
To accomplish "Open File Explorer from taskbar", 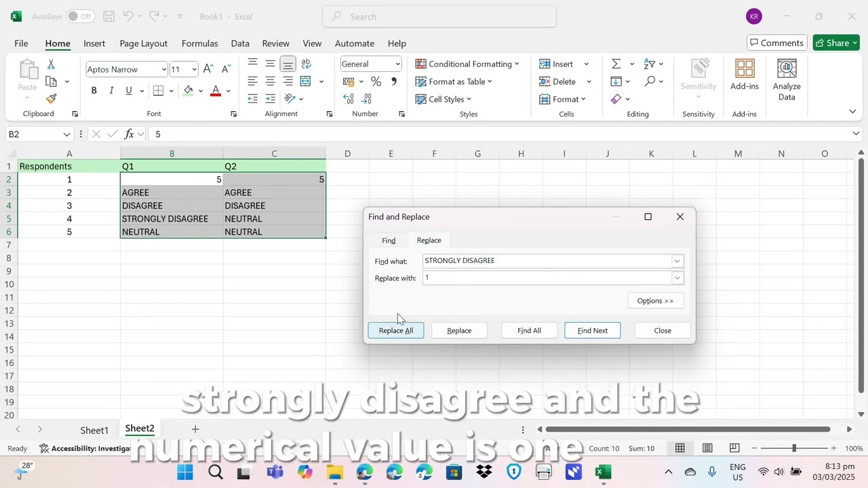I will 334,472.
